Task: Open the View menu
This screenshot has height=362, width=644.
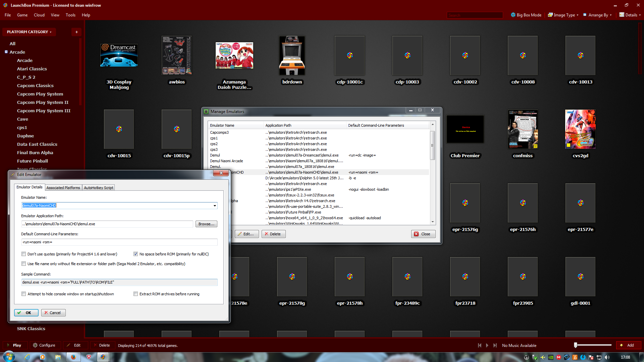Action: 55,15
